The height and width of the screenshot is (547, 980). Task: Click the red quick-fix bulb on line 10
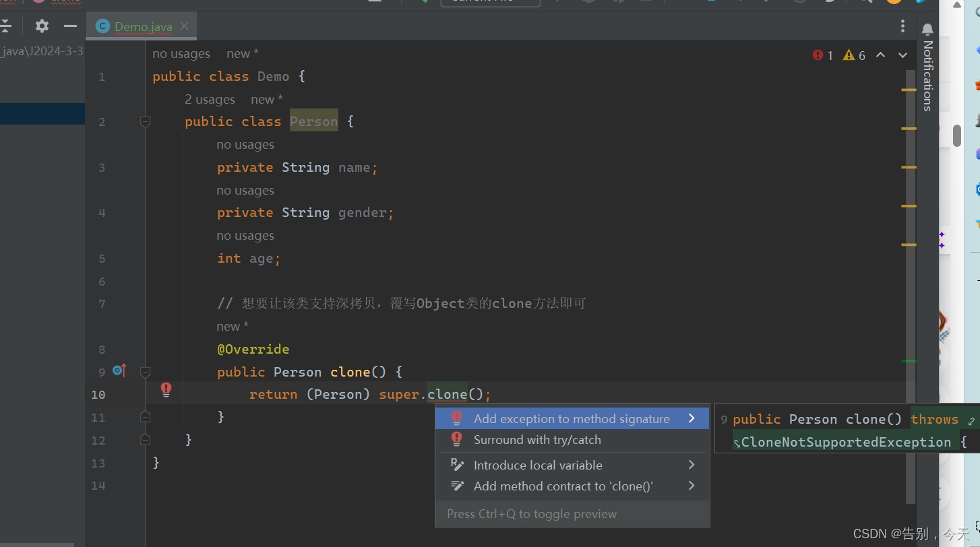(166, 389)
